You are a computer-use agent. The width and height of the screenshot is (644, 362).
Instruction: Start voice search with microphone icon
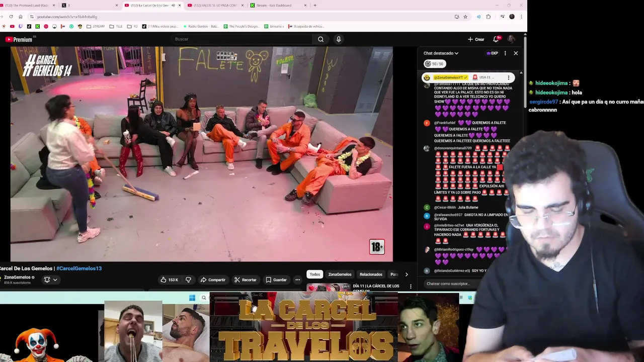[339, 39]
